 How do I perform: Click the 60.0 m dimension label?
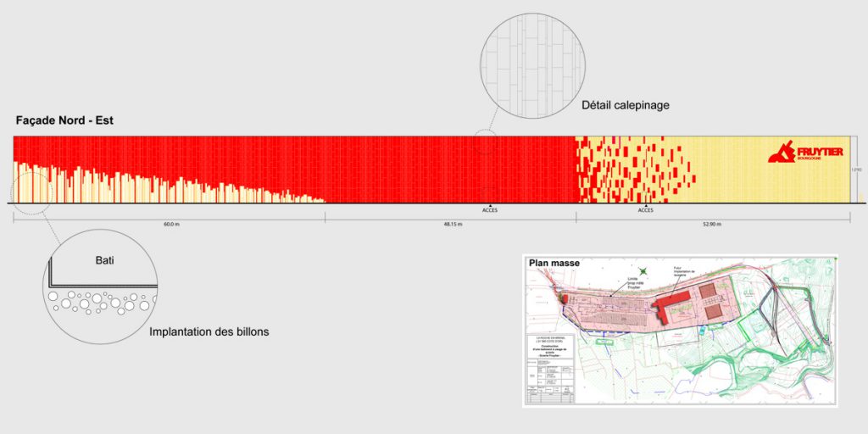tap(171, 225)
